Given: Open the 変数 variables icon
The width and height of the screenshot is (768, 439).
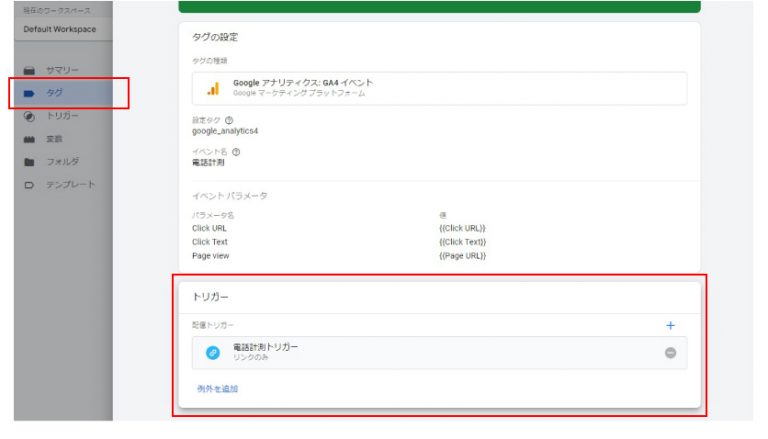Looking at the screenshot, I should (x=29, y=139).
